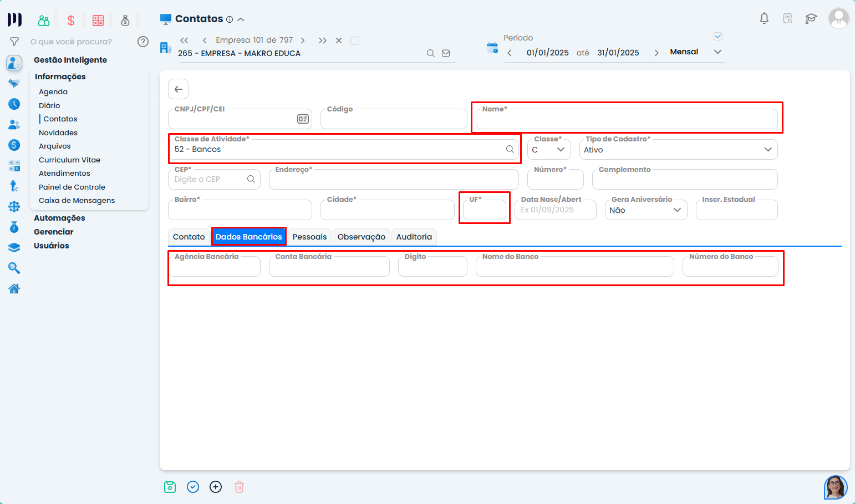855x504 pixels.
Task: Toggle the checkbox above the period selector
Action: pos(718,37)
